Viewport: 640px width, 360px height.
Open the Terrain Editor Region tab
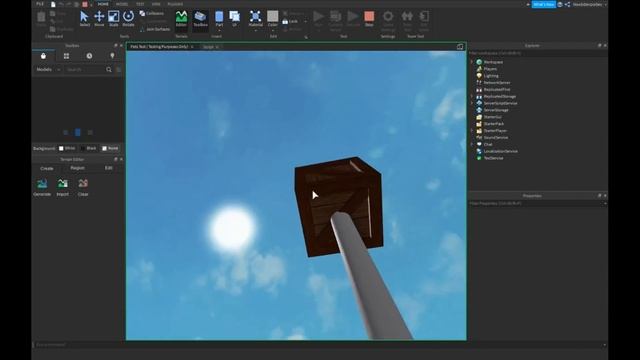pos(78,168)
